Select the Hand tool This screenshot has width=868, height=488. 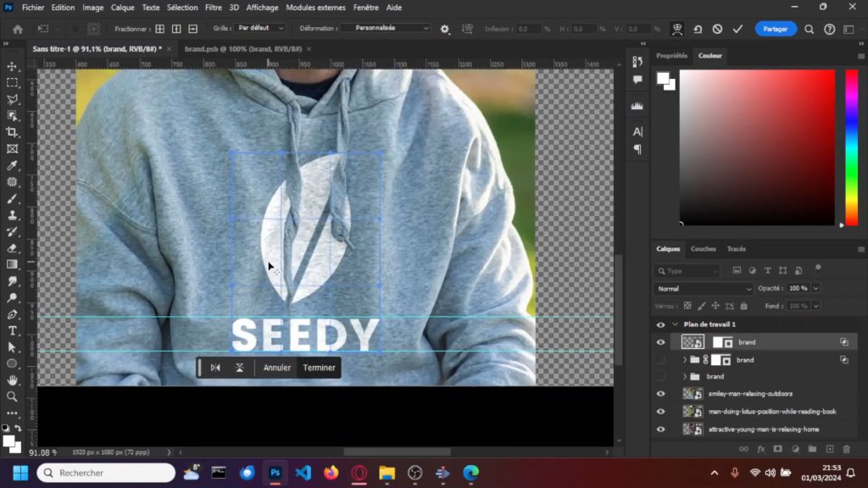(x=12, y=380)
